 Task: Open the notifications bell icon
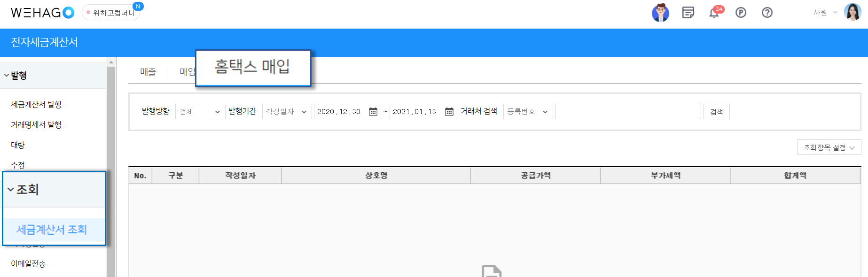714,13
